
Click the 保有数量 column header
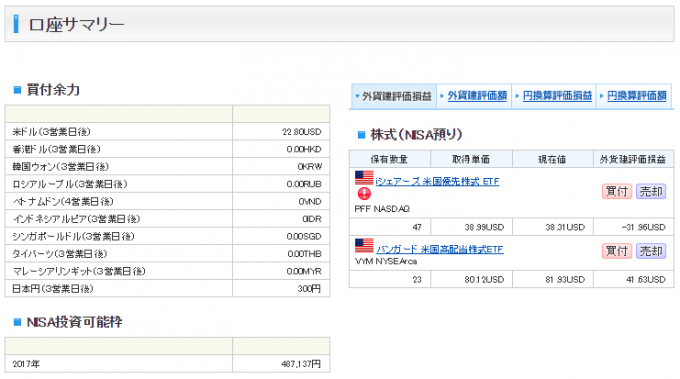coord(389,159)
